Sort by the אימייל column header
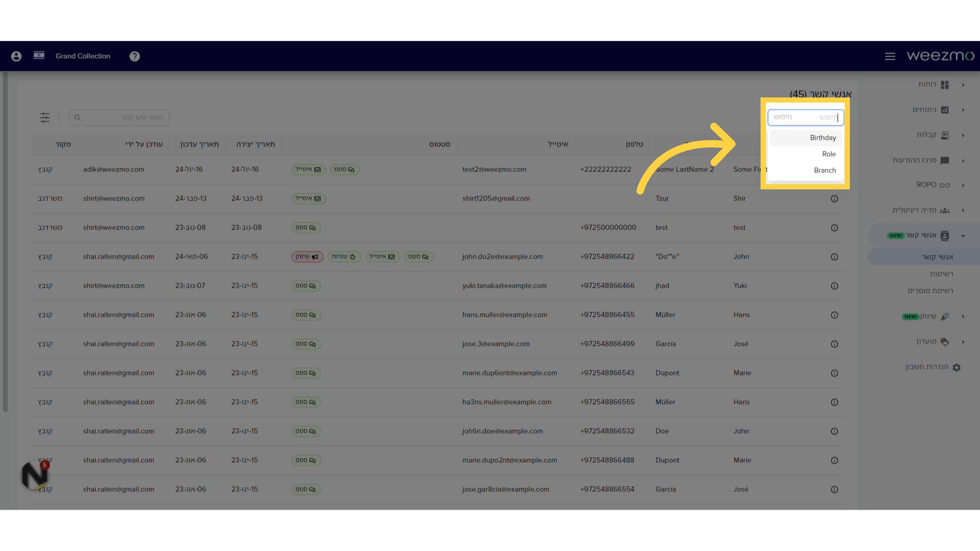The image size is (980, 551). pyautogui.click(x=558, y=144)
